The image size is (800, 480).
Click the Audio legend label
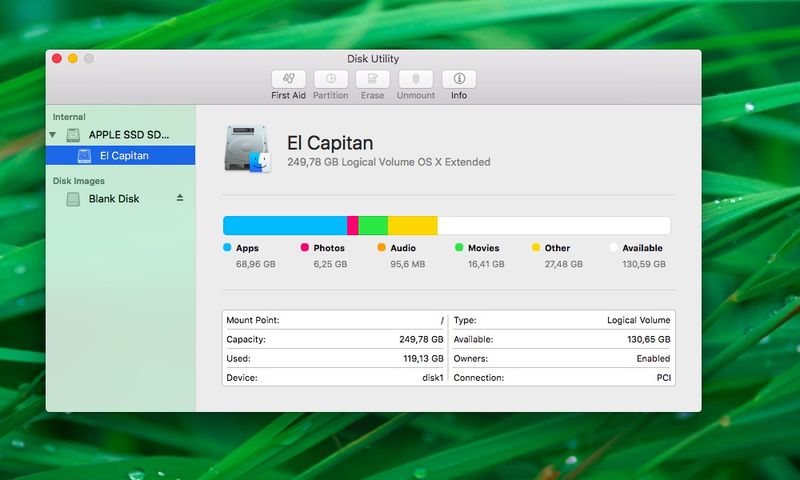coord(403,248)
